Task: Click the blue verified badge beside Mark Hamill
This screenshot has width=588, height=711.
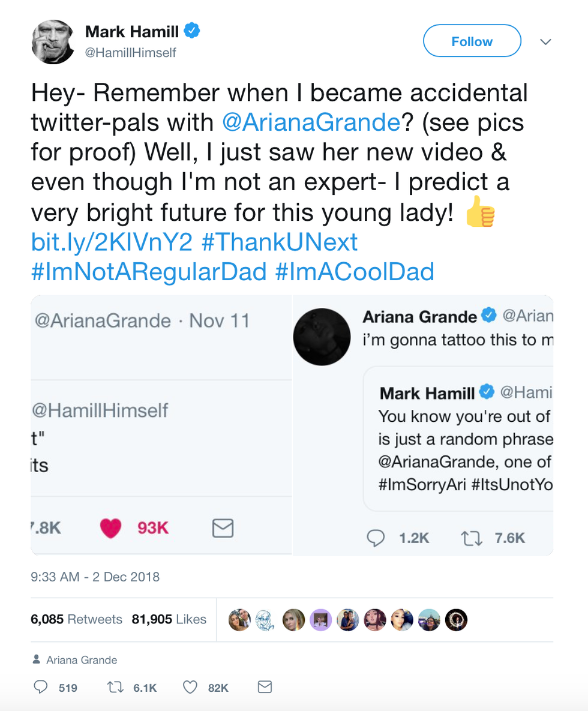Action: pyautogui.click(x=191, y=31)
